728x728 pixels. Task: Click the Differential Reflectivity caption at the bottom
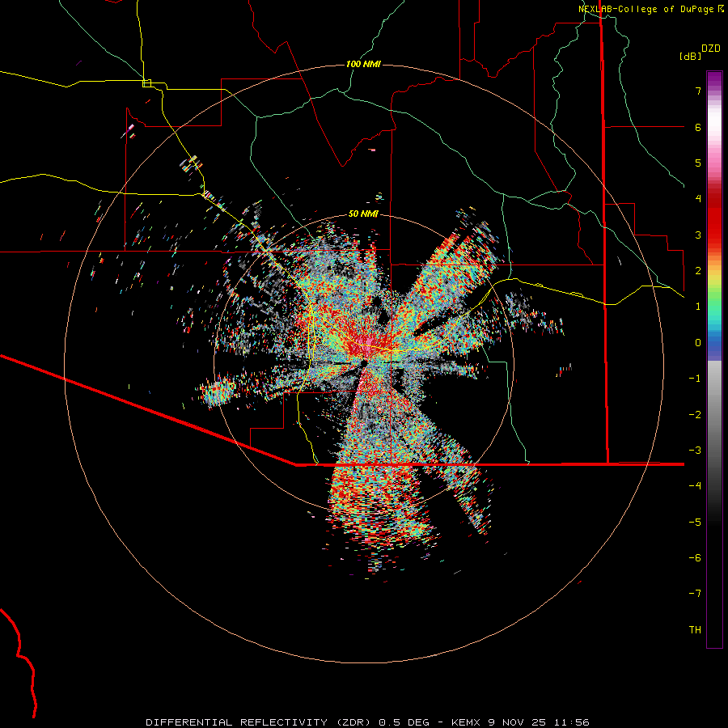coord(367,722)
